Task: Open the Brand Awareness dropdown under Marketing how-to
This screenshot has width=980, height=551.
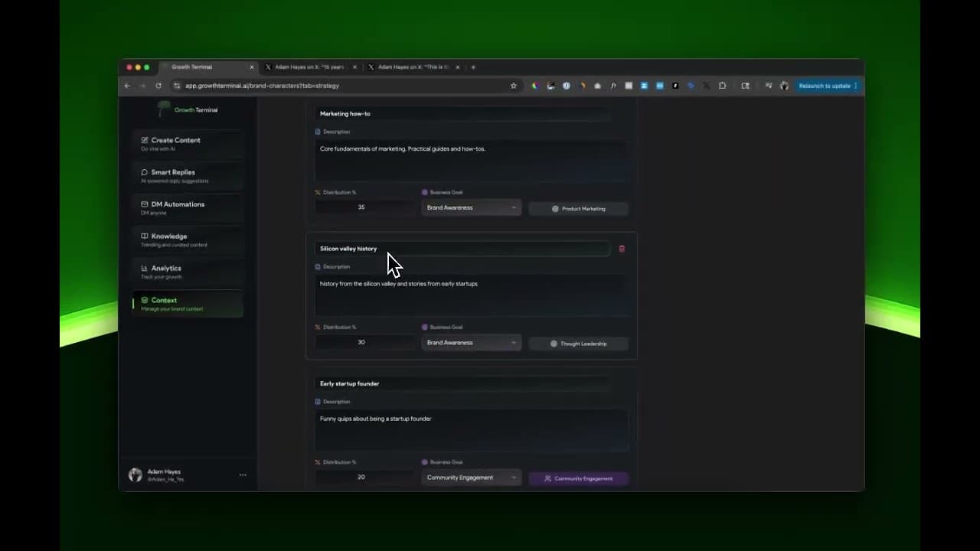Action: pyautogui.click(x=471, y=207)
